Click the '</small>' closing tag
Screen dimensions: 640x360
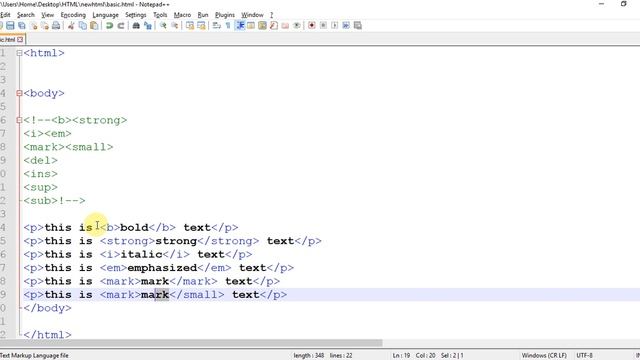click(x=197, y=295)
